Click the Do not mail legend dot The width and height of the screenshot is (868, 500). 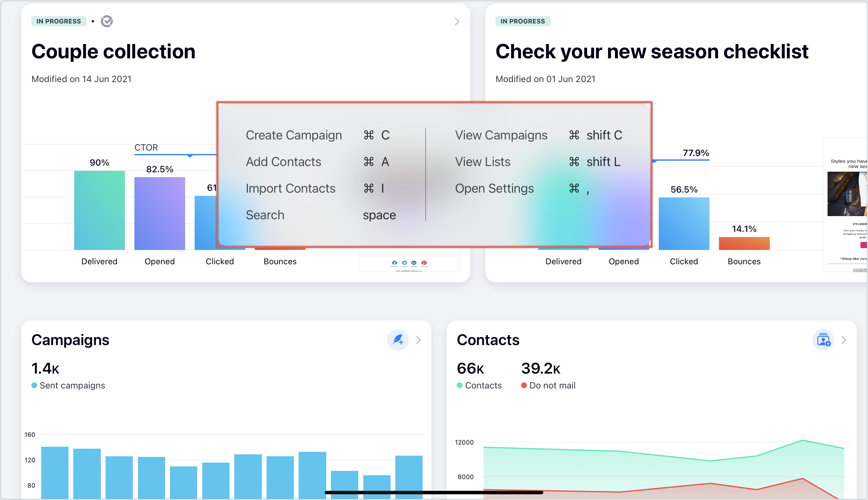pos(524,385)
